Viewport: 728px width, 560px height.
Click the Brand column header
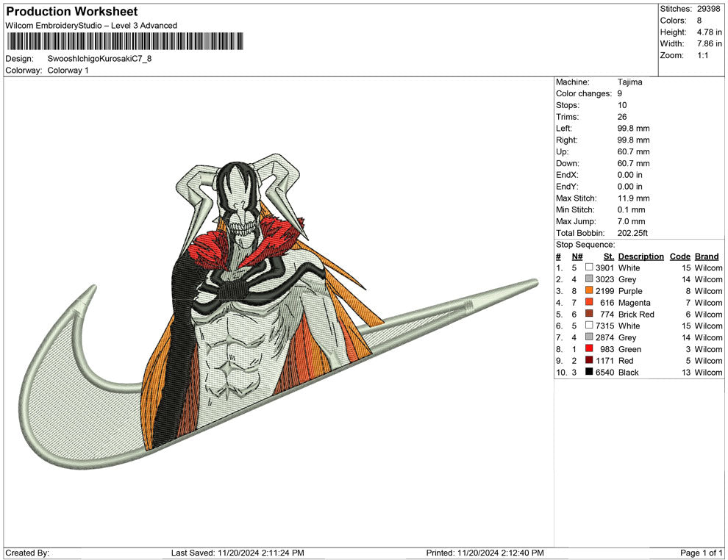(707, 256)
